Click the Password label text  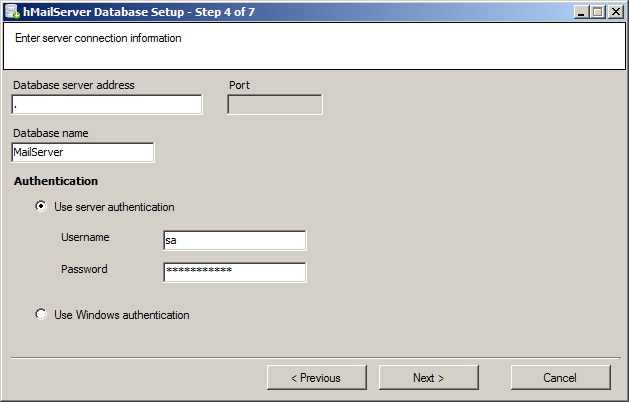click(x=84, y=269)
